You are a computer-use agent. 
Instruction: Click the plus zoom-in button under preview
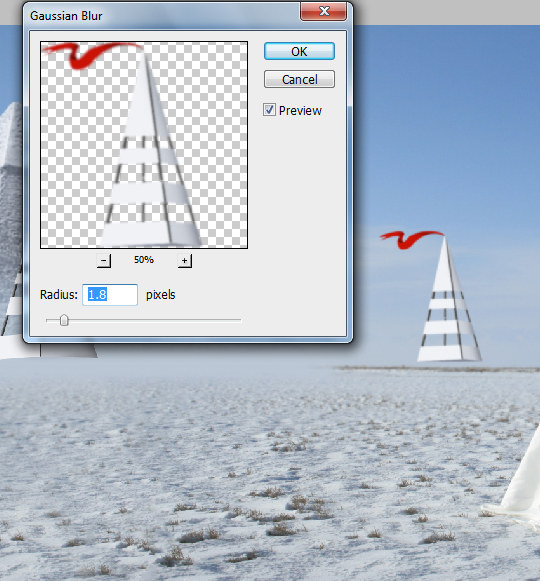click(185, 260)
